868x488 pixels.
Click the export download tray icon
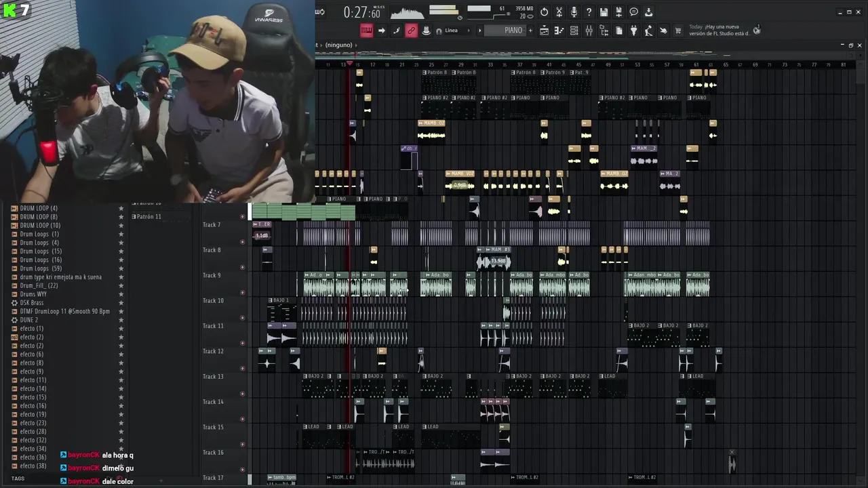(648, 12)
